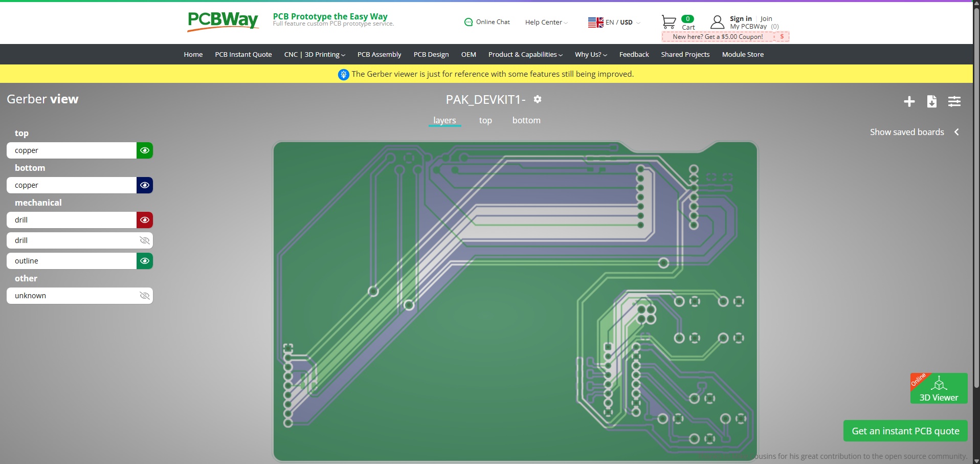Click the Join link
Image resolution: width=980 pixels, height=464 pixels.
tap(766, 19)
